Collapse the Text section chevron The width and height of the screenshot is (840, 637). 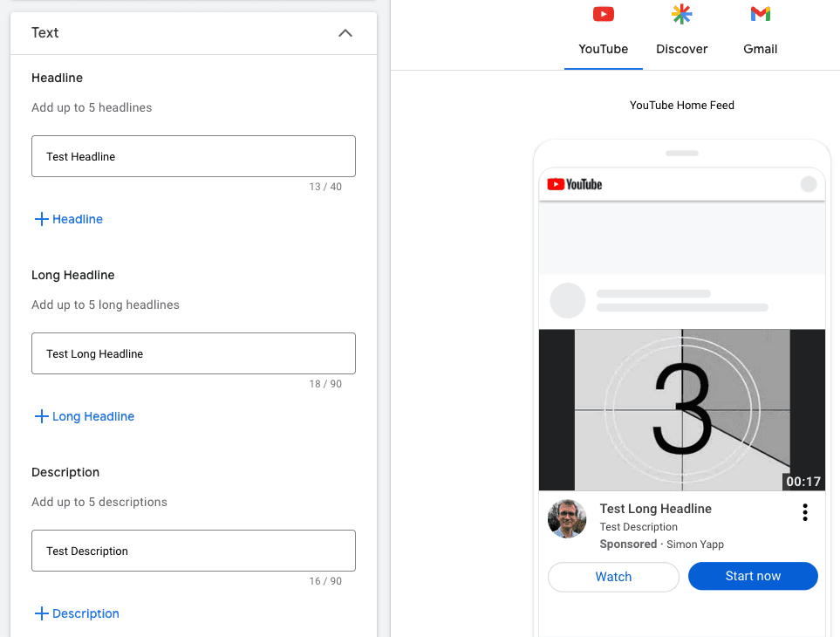click(345, 33)
